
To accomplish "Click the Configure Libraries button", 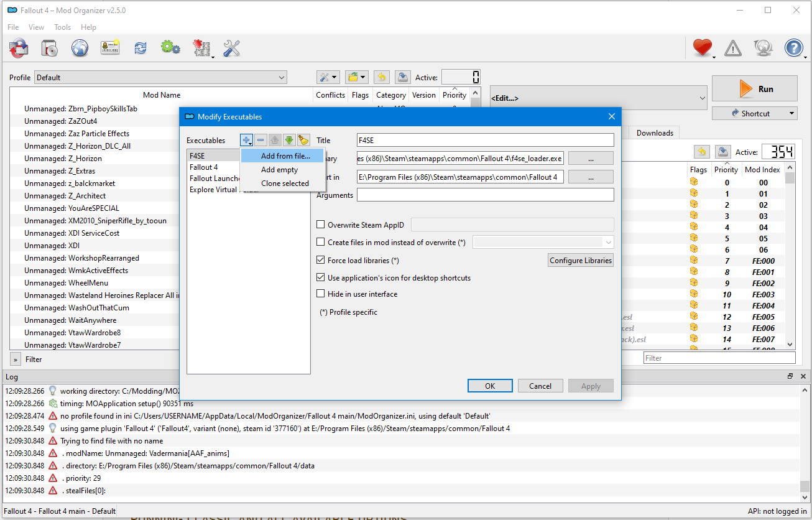I will click(581, 261).
